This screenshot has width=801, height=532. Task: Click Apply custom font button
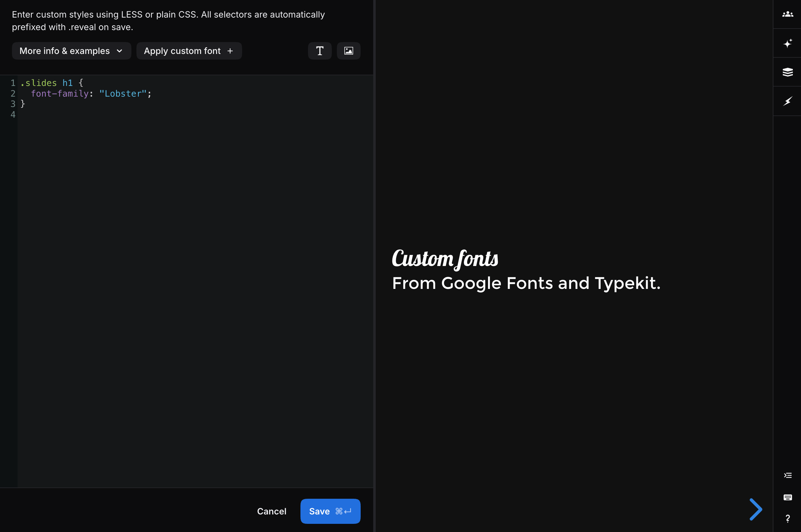coord(189,51)
